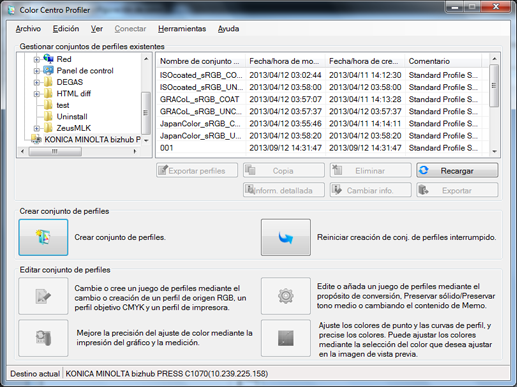Click the test folder icon
This screenshot has height=387, width=517.
[x=48, y=105]
